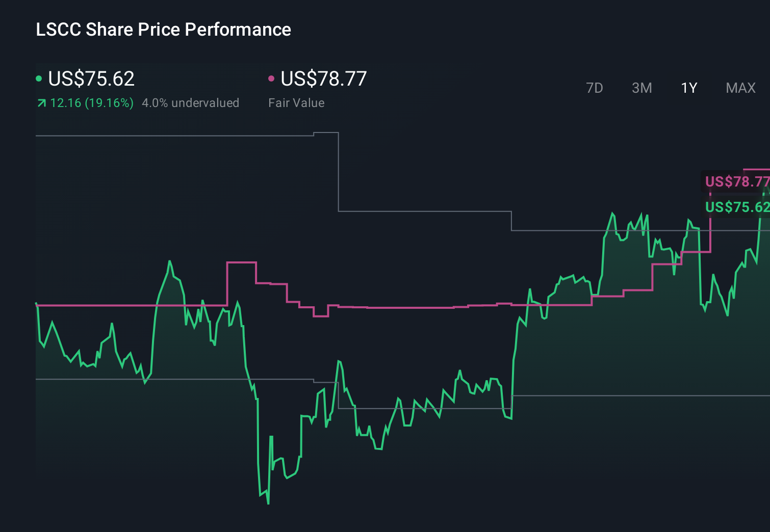770x532 pixels.
Task: Open the MAX time range view
Action: pyautogui.click(x=740, y=88)
